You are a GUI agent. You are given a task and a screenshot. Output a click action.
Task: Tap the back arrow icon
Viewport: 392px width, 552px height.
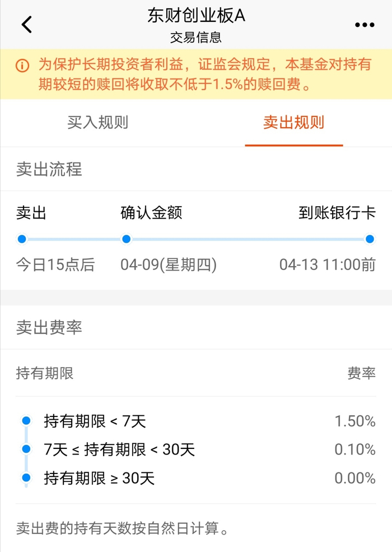(27, 25)
